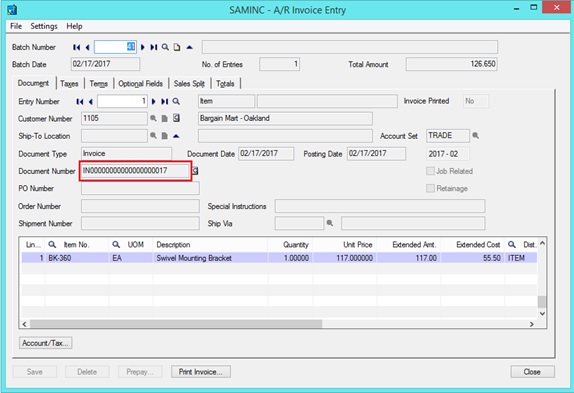574x393 pixels.
Task: Switch to the Terms tab
Action: [98, 84]
